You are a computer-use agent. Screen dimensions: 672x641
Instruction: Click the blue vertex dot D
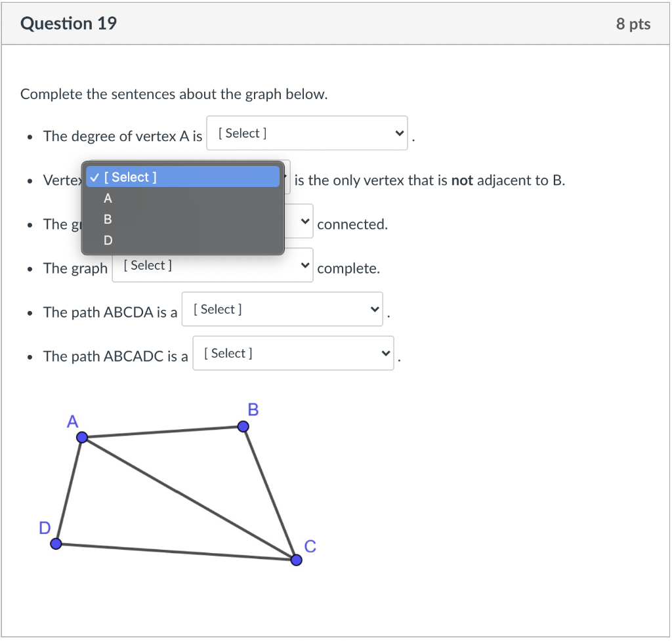(56, 545)
